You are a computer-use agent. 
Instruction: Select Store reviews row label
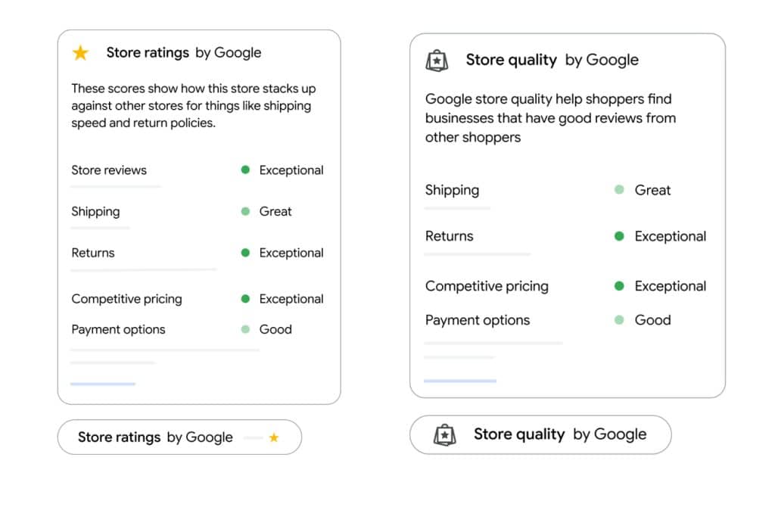109,170
